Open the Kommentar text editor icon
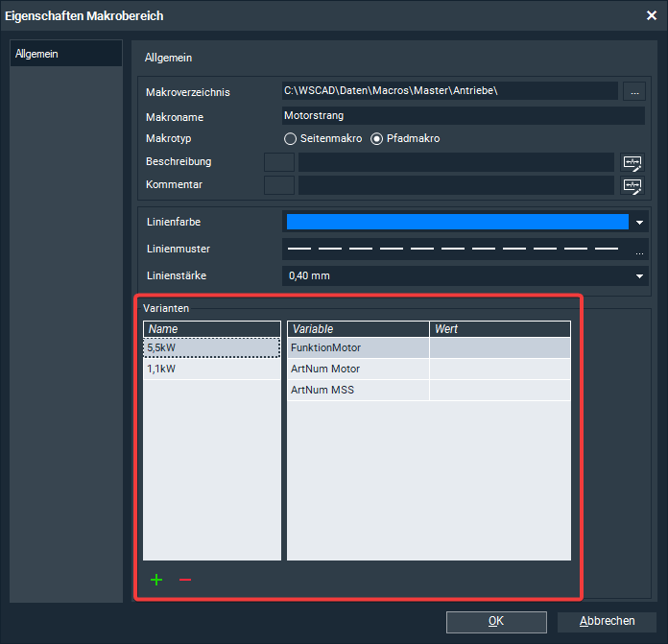This screenshot has height=644, width=668. tap(632, 185)
